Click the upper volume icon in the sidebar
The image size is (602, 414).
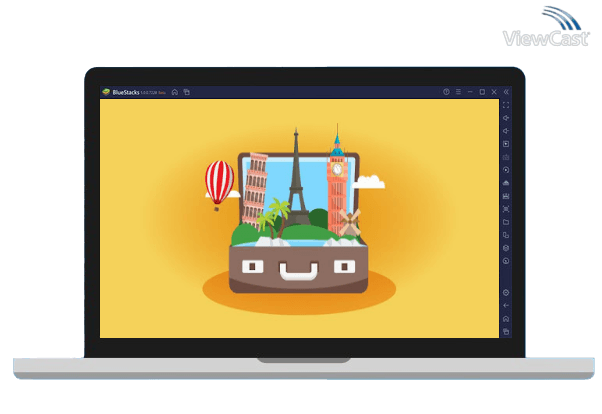tap(506, 118)
